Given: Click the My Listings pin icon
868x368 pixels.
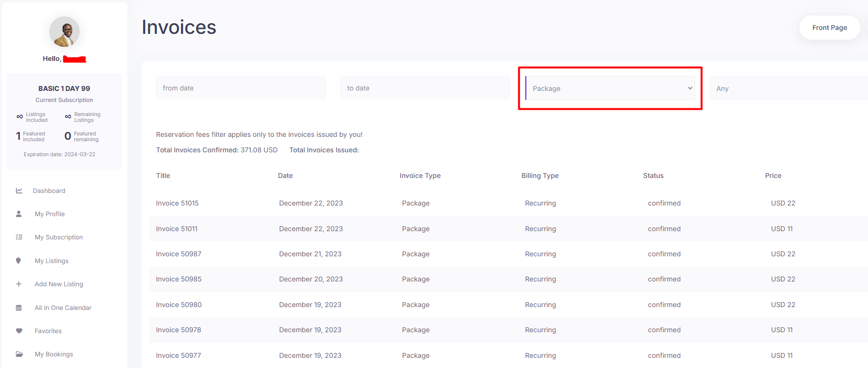Looking at the screenshot, I should [19, 261].
